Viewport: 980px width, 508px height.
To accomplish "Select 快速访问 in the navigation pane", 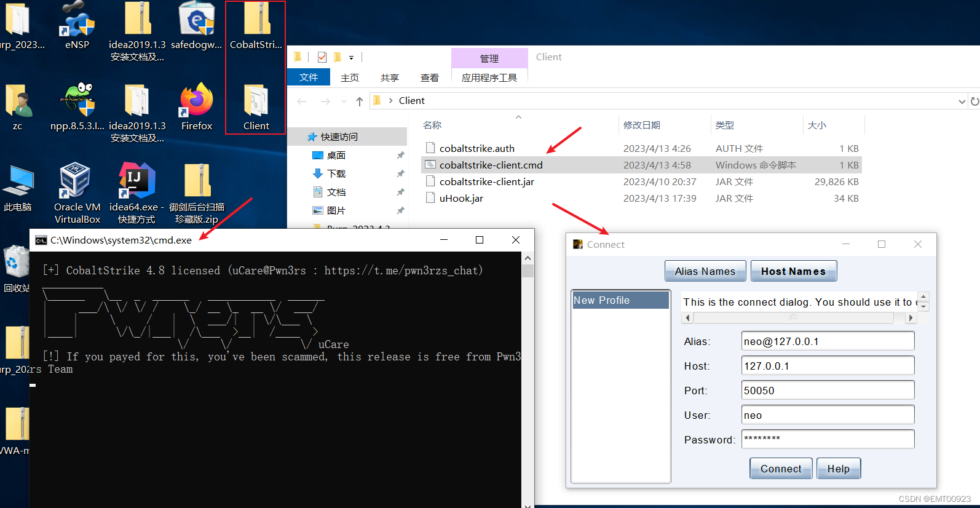I will pos(347,137).
